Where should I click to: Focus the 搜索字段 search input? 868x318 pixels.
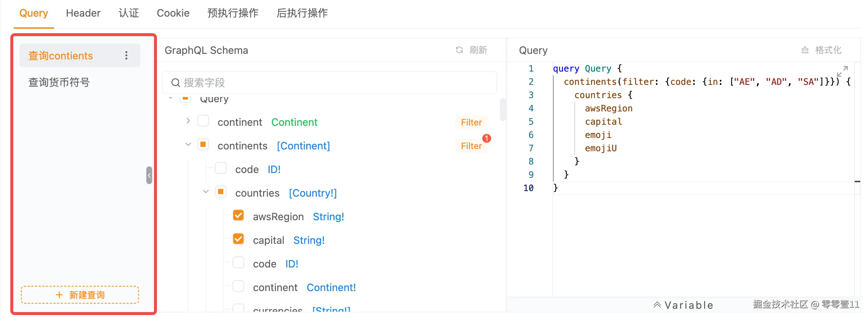332,83
